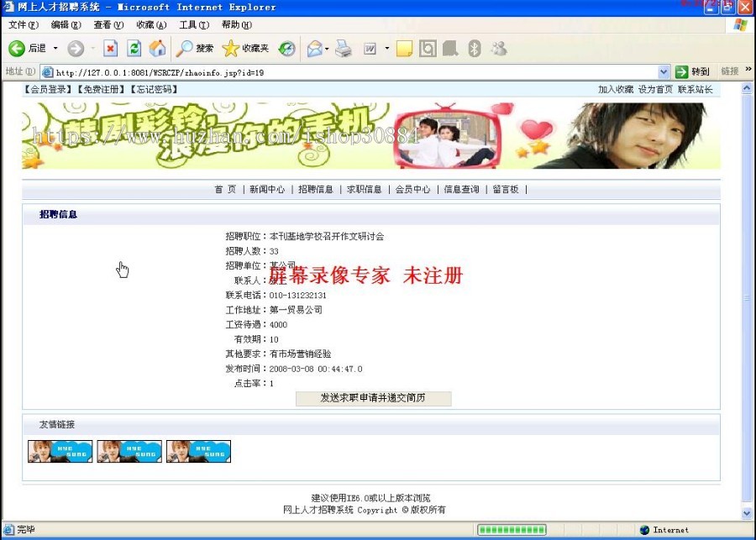Click the History icon next to Favorites
This screenshot has width=756, height=540.
coord(286,48)
